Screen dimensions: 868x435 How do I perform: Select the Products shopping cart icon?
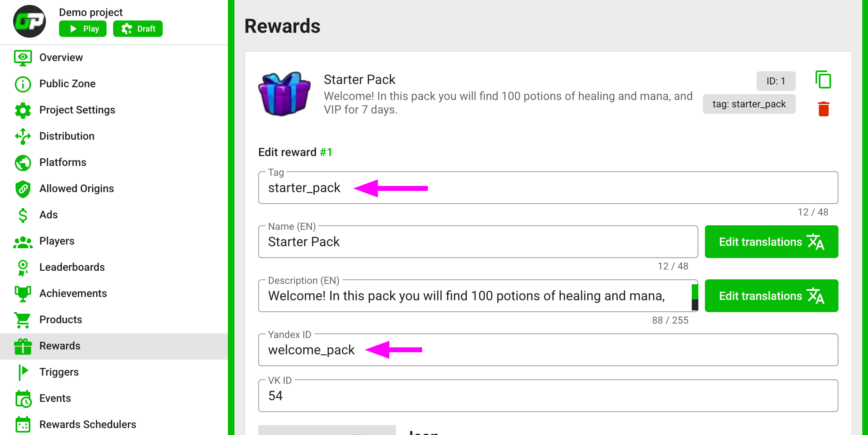click(x=23, y=320)
